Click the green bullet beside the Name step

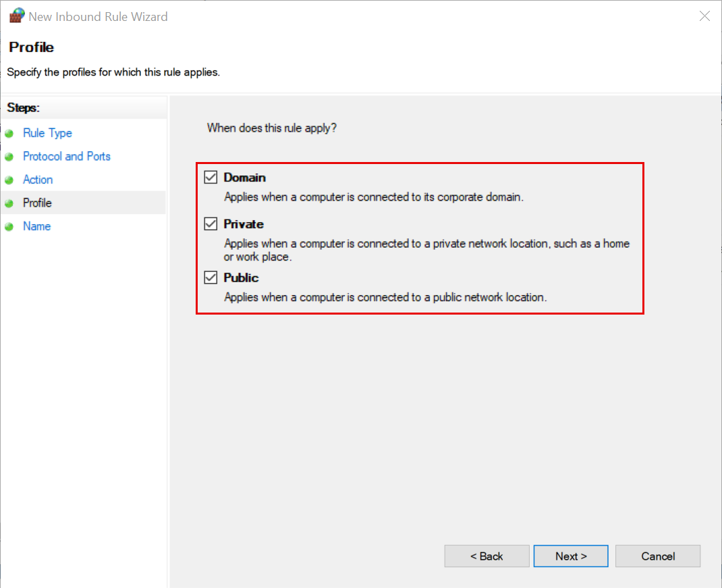(9, 227)
